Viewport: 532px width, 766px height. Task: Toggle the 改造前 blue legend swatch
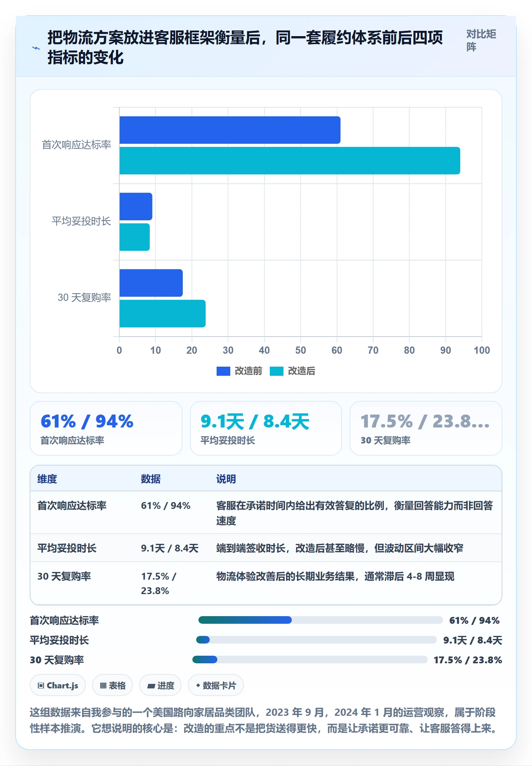[x=223, y=371]
